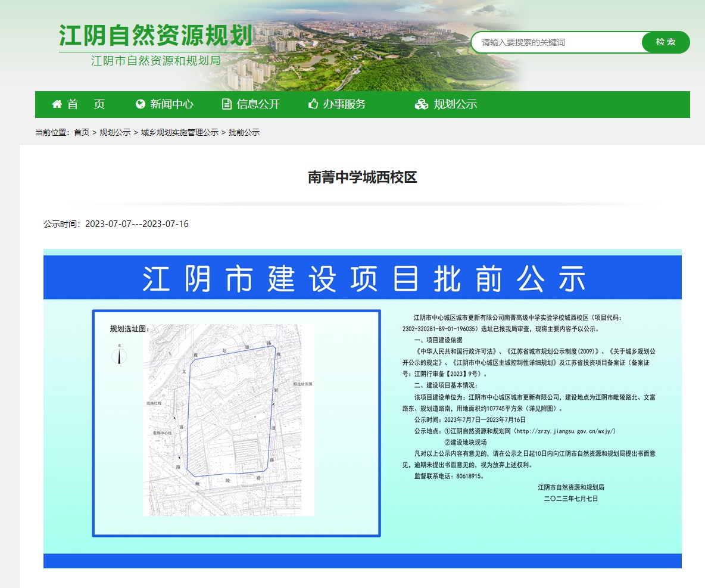Click the 批前公示 breadcrumb link
705x588 pixels.
244,132
